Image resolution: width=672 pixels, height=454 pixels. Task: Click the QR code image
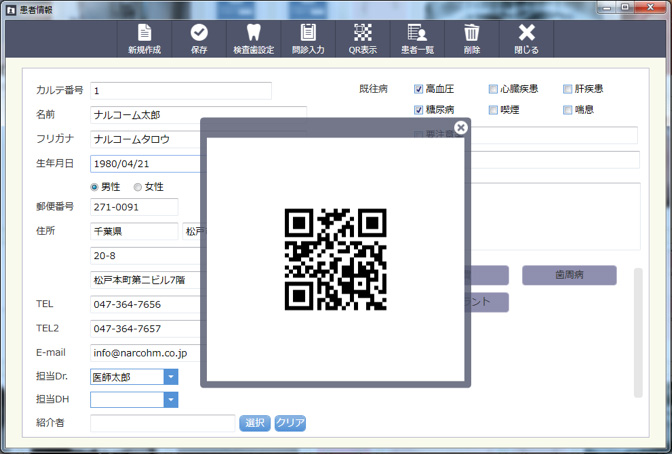click(x=336, y=259)
